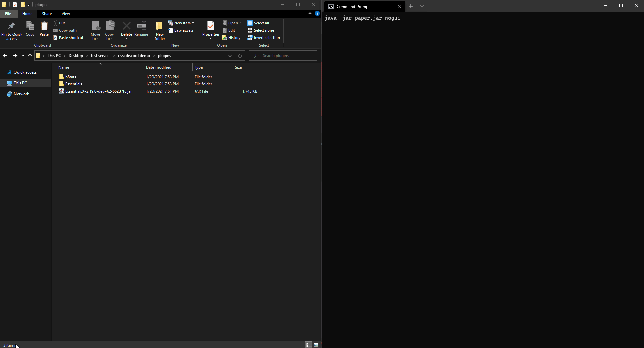Screen dimensions: 644x348
Task: Switch to the Share ribbon tab
Action: point(47,14)
